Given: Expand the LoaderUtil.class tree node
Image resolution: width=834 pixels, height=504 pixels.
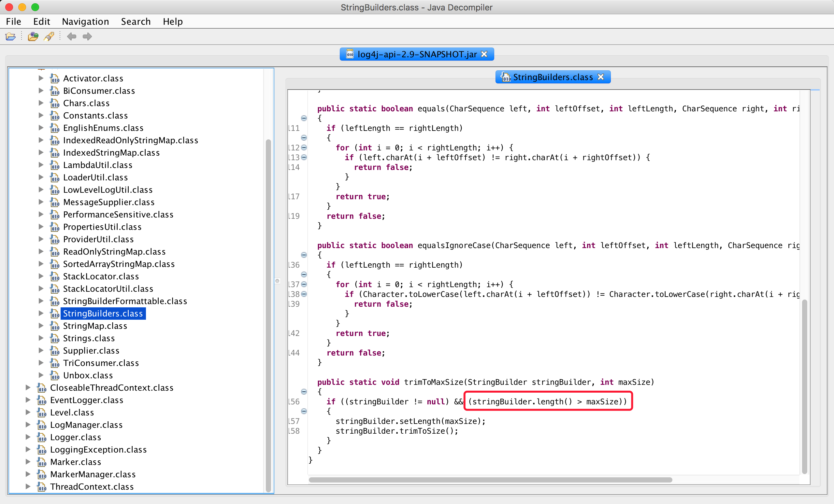Looking at the screenshot, I should (41, 177).
